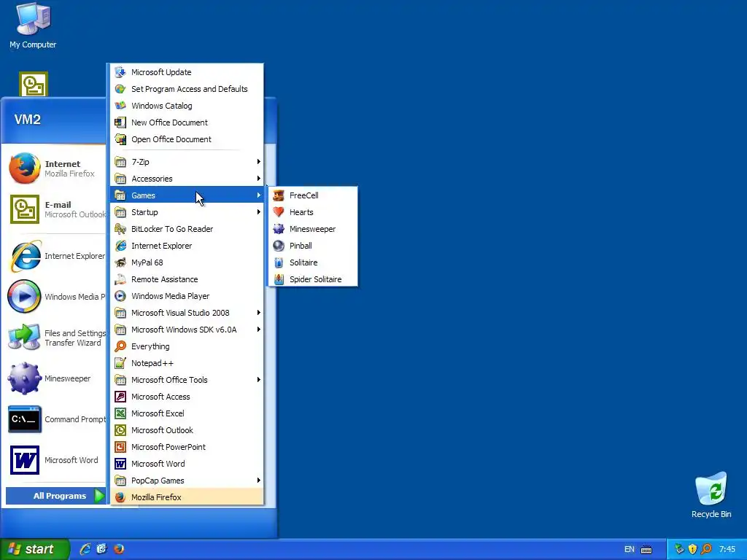Image resolution: width=747 pixels, height=560 pixels.
Task: Expand the Microsoft Windows SDK v6.0A arrow
Action: point(259,329)
